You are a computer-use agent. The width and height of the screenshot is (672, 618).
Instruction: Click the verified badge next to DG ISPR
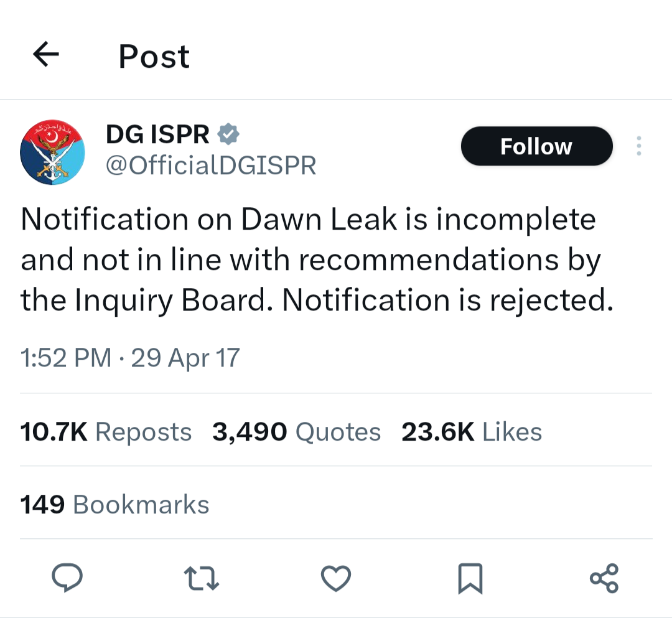(228, 134)
